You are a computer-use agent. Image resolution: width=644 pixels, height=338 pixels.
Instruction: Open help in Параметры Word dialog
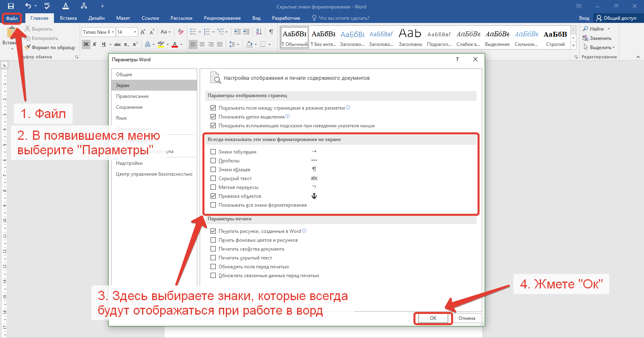tap(457, 59)
